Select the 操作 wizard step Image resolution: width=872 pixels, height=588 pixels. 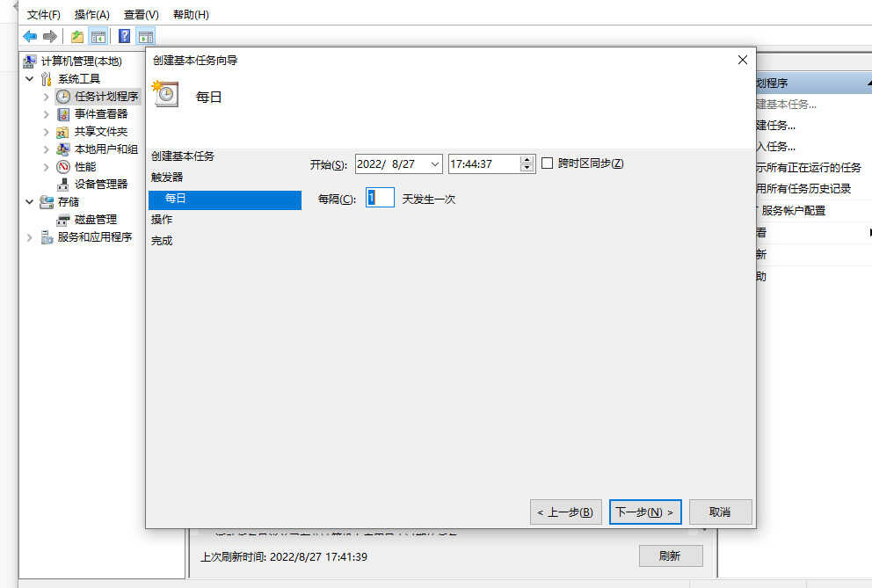(162, 220)
